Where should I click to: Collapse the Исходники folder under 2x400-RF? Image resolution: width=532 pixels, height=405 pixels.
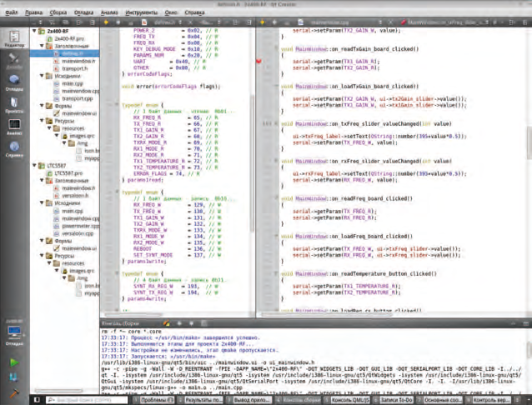(x=41, y=76)
